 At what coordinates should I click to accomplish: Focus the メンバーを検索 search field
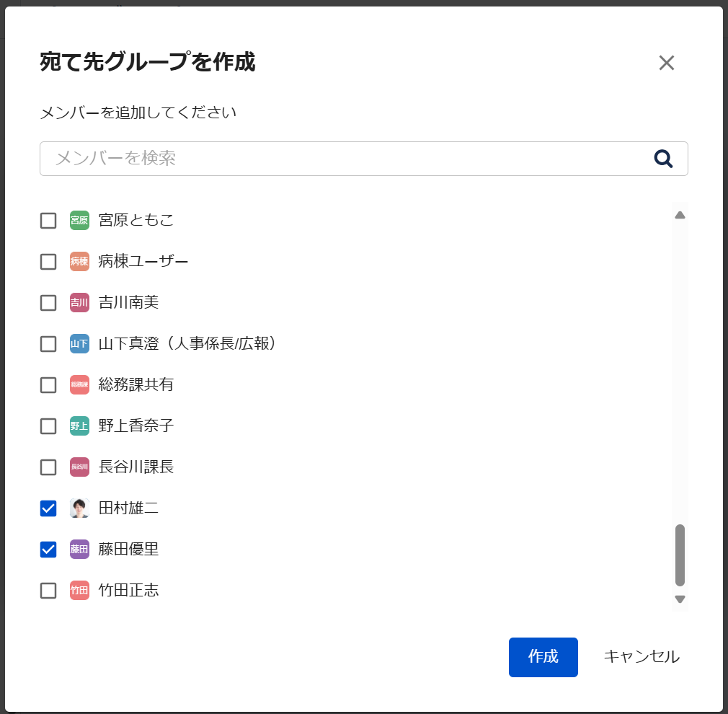pos(346,159)
